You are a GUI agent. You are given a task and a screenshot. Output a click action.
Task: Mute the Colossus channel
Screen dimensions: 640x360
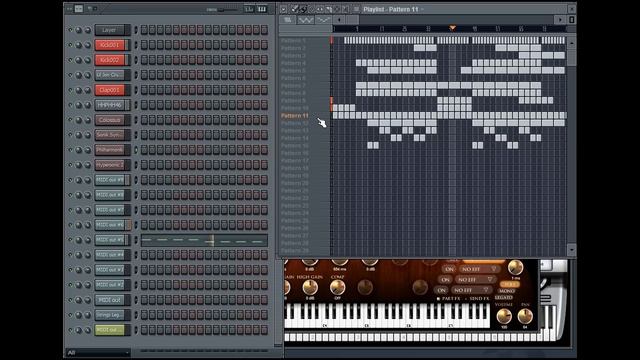tap(70, 120)
